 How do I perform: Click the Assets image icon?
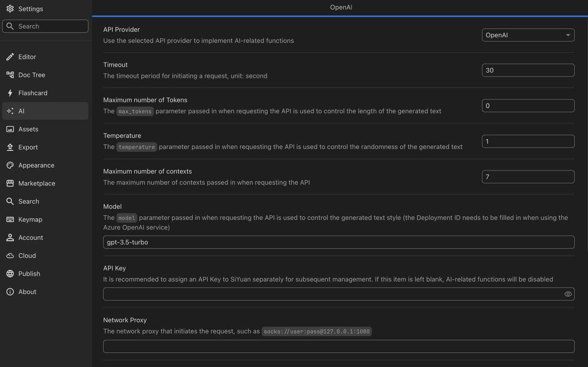point(10,129)
